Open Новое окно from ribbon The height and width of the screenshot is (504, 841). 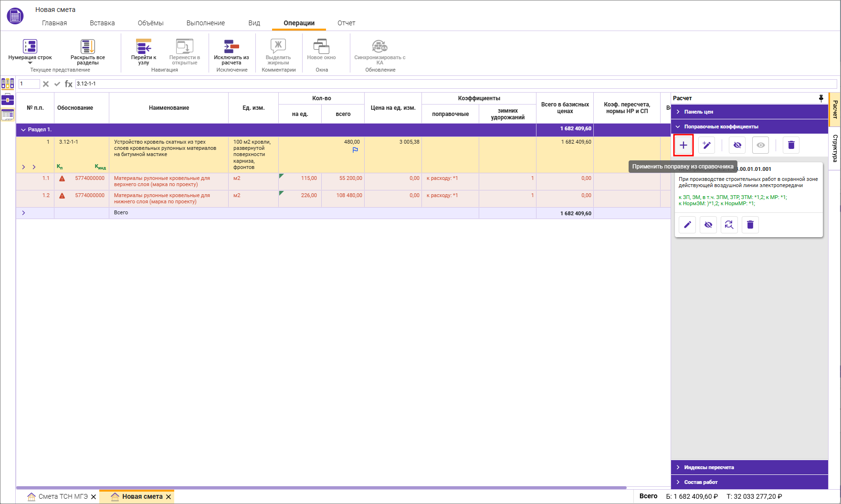click(321, 47)
